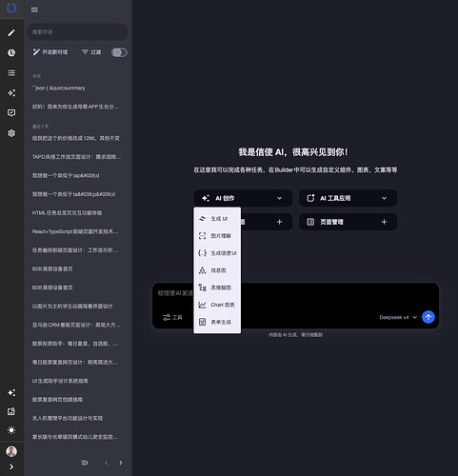458x476 pixels.
Task: Select 生成 UI from the dropdown menu
Action: point(217,219)
